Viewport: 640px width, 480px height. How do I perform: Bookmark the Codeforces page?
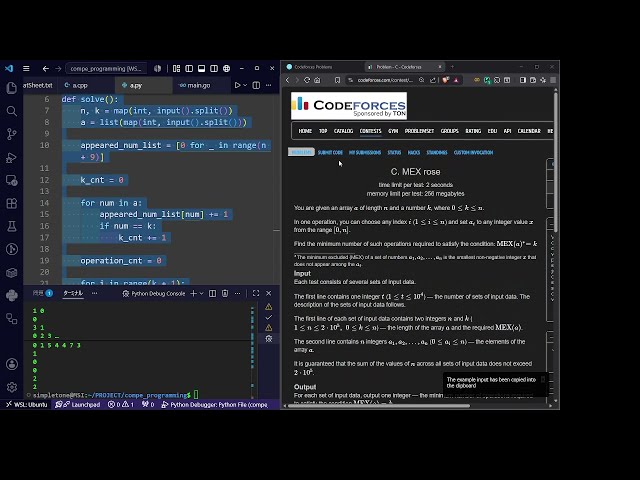(x=337, y=80)
